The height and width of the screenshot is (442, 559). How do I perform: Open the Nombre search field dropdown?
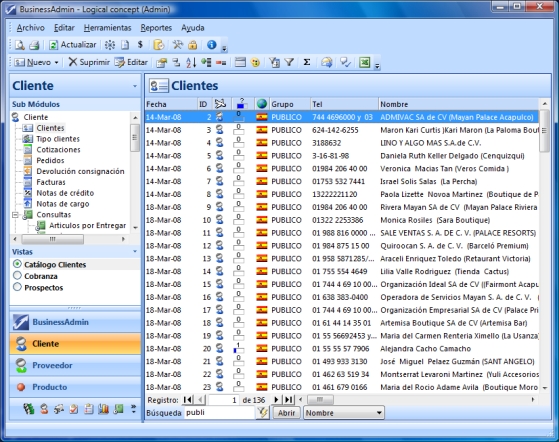pyautogui.click(x=379, y=413)
